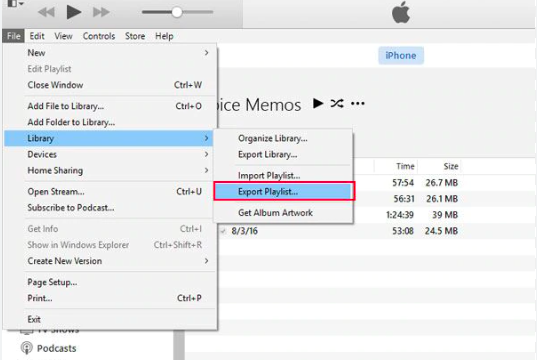Expand the Library submenu arrow

[206, 138]
